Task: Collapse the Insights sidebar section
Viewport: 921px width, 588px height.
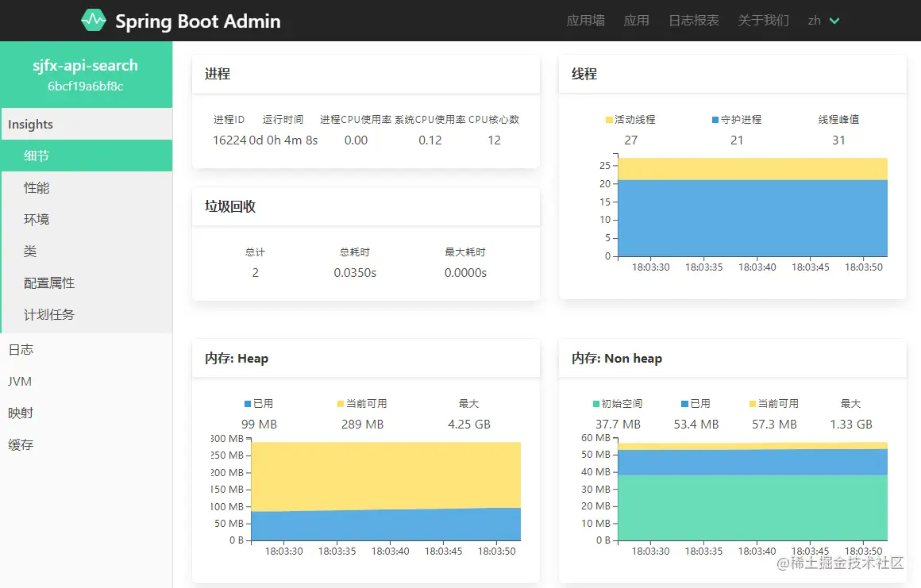Action: coord(30,124)
